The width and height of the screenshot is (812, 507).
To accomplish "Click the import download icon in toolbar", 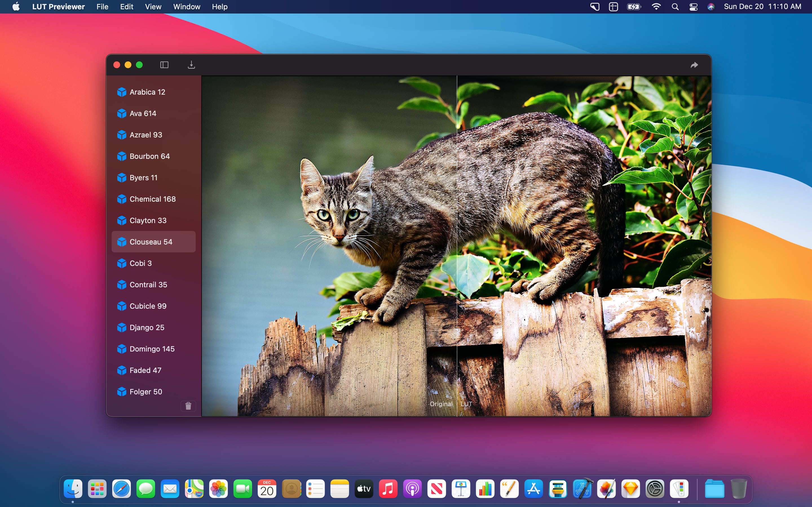I will point(191,65).
